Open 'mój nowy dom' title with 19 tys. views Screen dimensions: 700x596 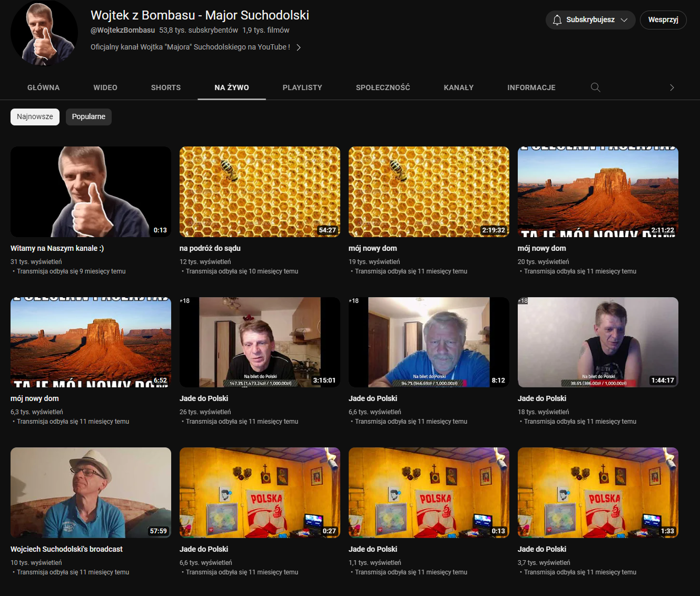pos(373,248)
